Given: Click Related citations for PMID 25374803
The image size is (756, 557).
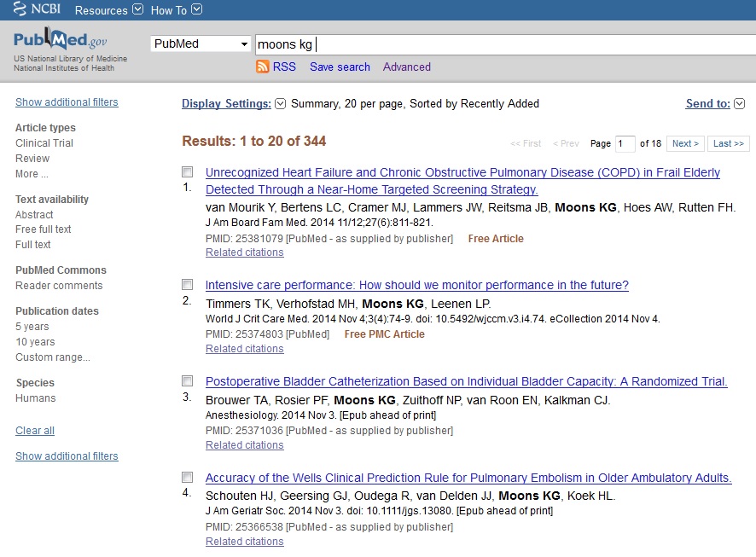Looking at the screenshot, I should (244, 349).
